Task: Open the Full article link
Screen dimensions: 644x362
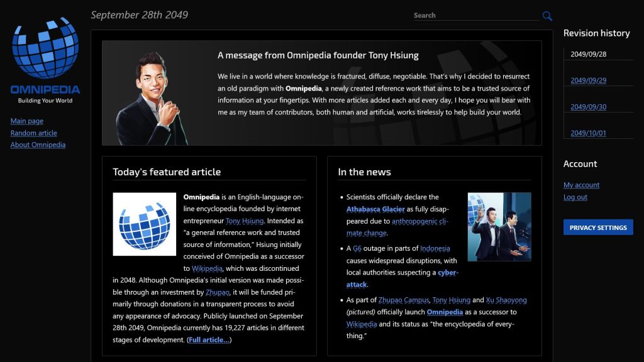Action: pos(209,340)
